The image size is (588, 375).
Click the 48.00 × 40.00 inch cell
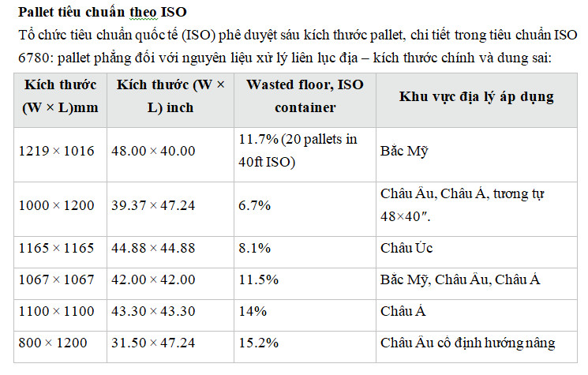point(155,151)
